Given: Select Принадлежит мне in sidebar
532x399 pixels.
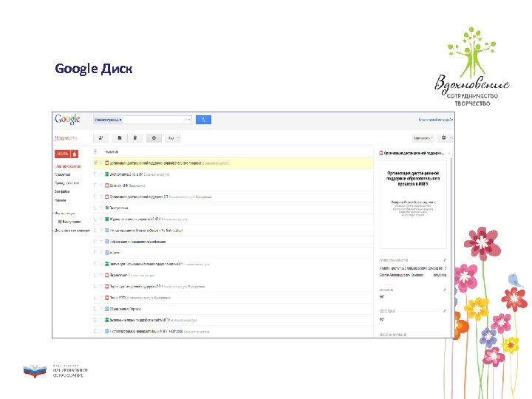Looking at the screenshot, I should [66, 183].
